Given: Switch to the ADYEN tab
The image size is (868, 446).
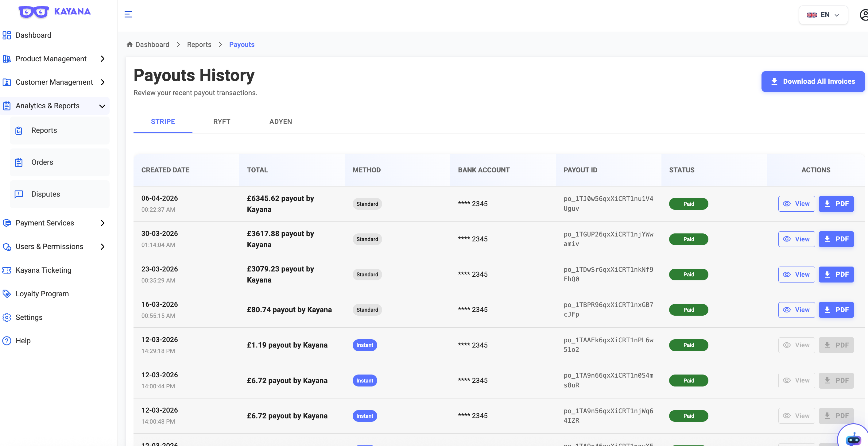Looking at the screenshot, I should click(x=281, y=121).
